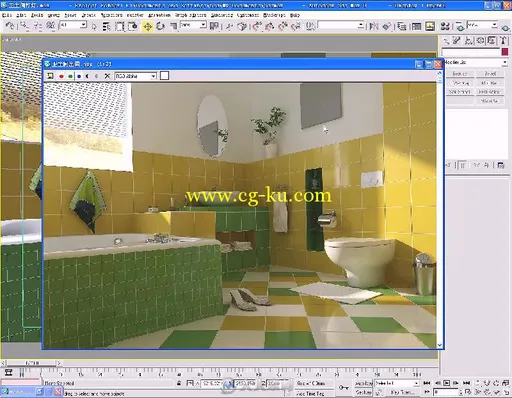This screenshot has height=398, width=512.
Task: Open the Render Scene dialog icon
Action: tap(460, 26)
